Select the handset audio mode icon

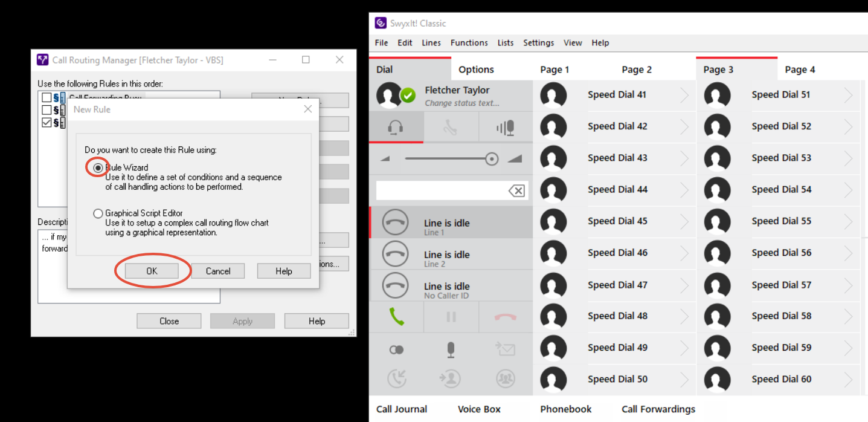(x=451, y=128)
